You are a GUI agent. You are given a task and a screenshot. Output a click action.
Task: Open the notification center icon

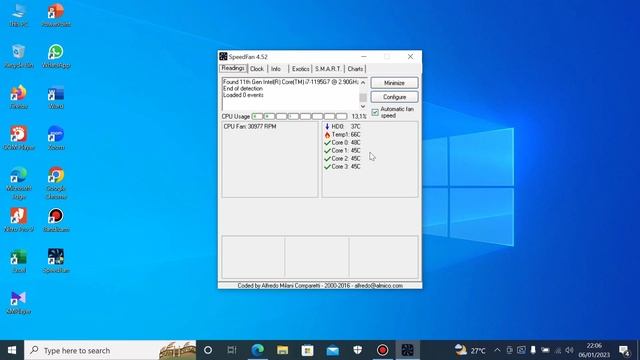click(624, 350)
